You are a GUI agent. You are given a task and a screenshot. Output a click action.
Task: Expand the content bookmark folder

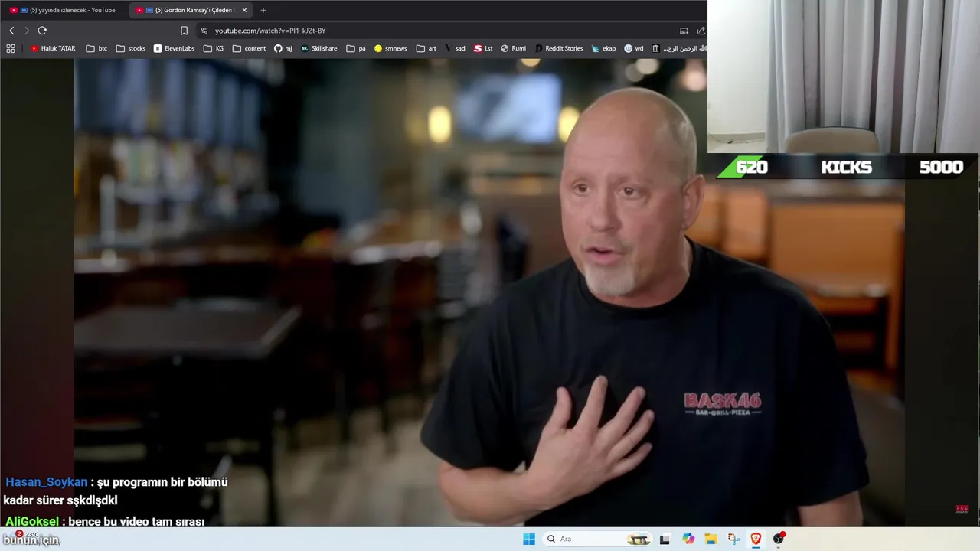[x=250, y=48]
